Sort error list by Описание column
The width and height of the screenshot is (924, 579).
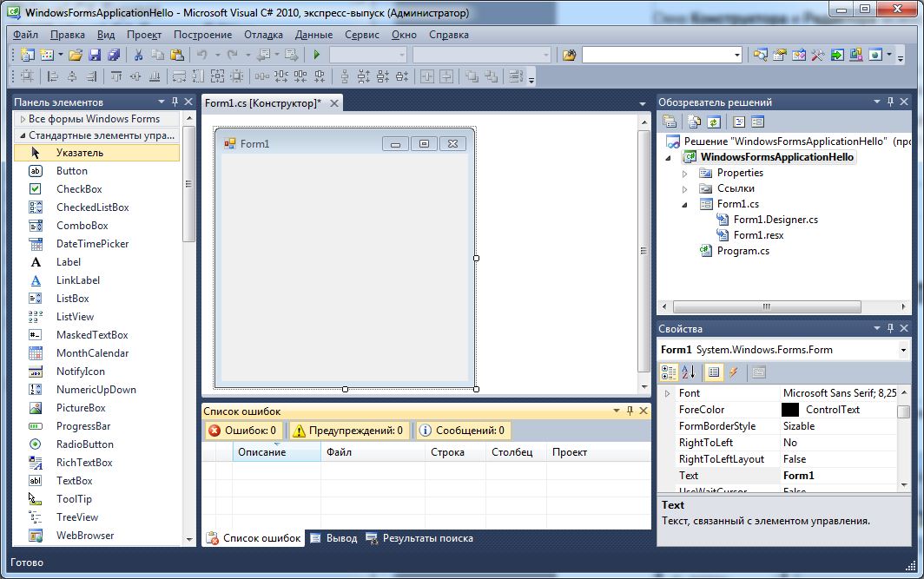coord(276,452)
